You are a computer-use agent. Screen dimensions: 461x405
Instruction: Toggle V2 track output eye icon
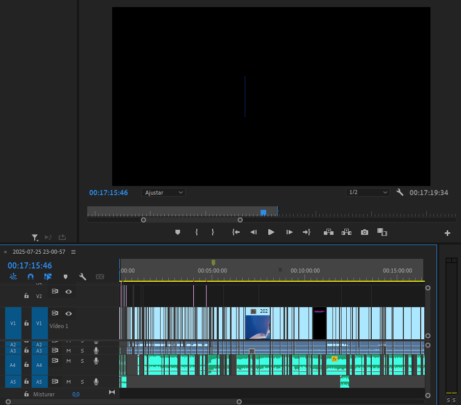[x=68, y=292]
